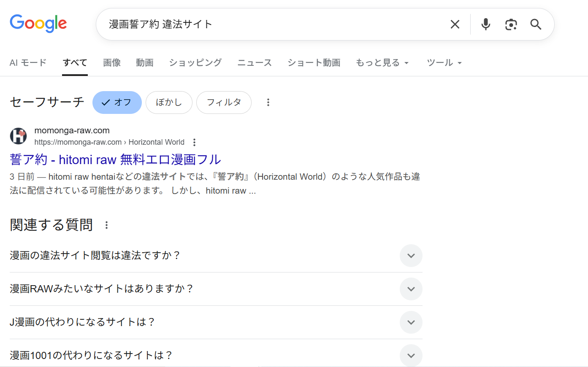Open result options via three-dot icon near URL
Image resolution: width=588 pixels, height=367 pixels.
tap(194, 142)
